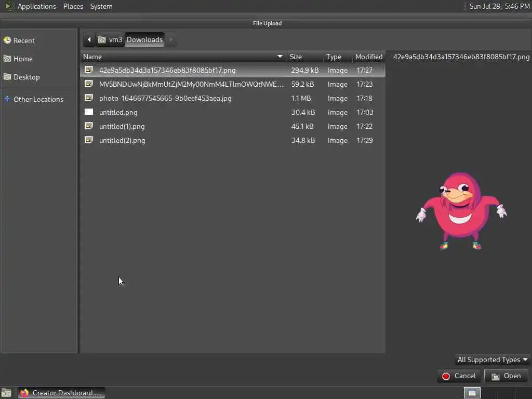
Task: Open the All Supported Types filter dropdown
Action: (x=492, y=360)
